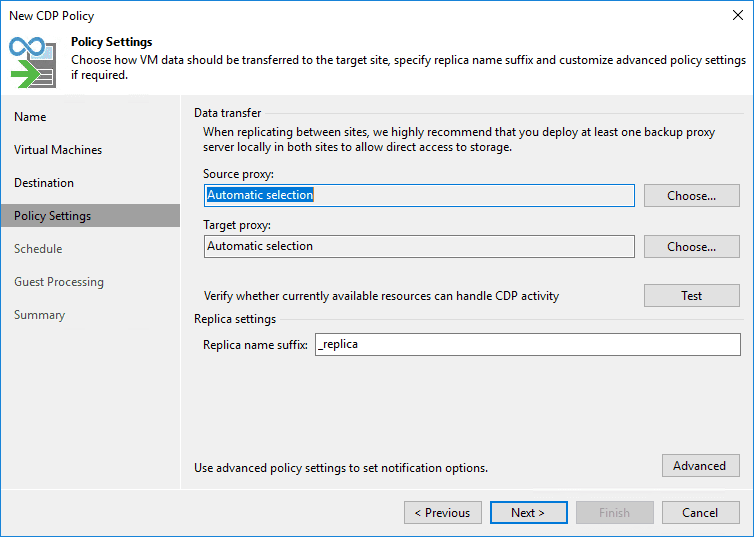Choose a target proxy
Image resolution: width=754 pixels, height=537 pixels.
coord(691,246)
